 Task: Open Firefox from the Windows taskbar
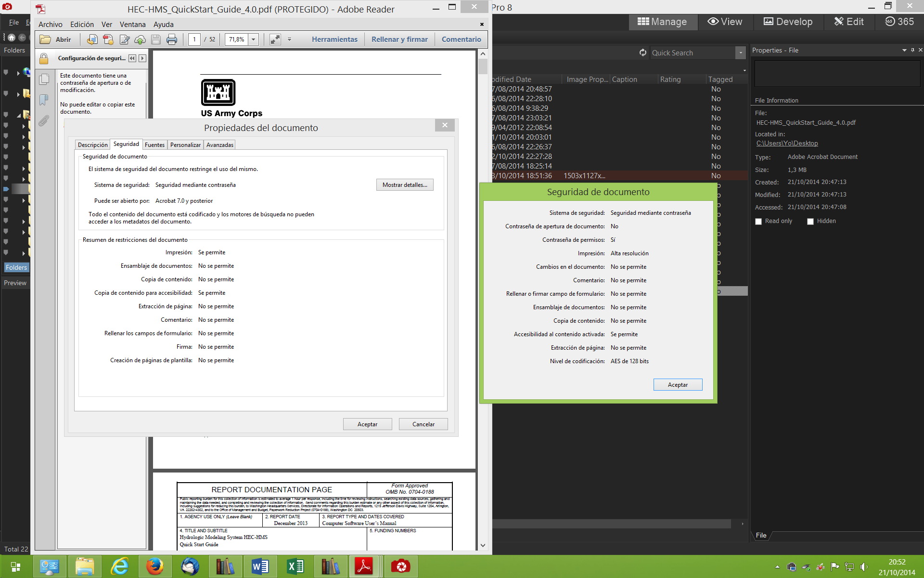point(154,566)
